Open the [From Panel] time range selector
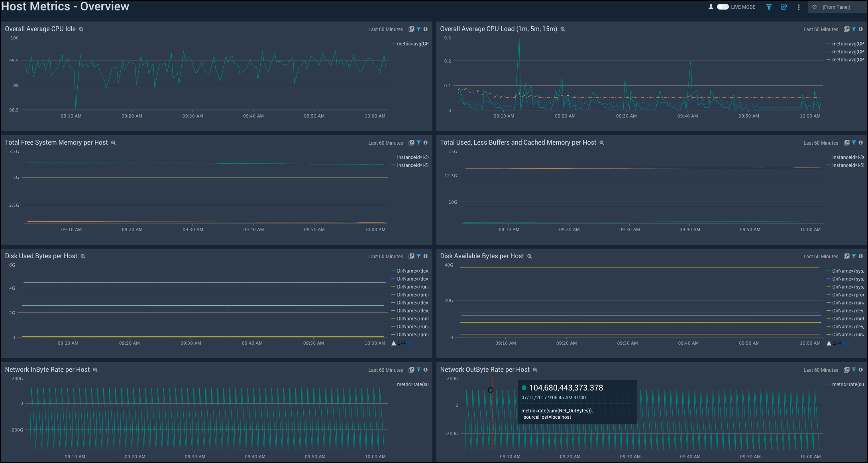Viewport: 868px width, 463px height. tap(837, 7)
